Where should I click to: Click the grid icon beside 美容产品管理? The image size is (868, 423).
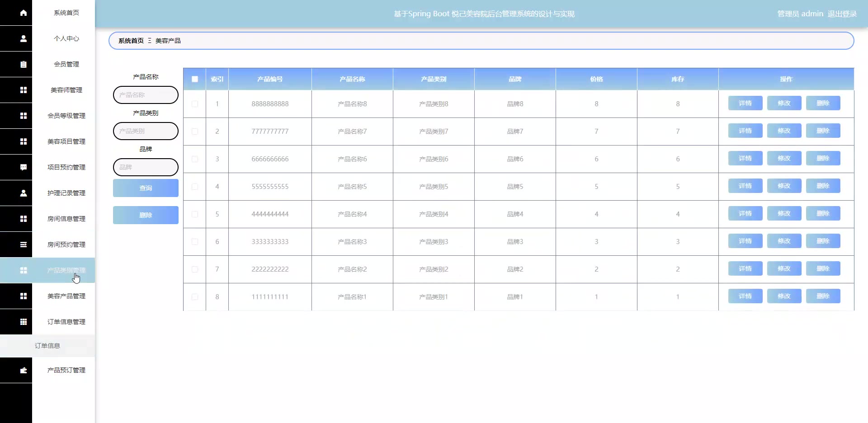(x=24, y=296)
